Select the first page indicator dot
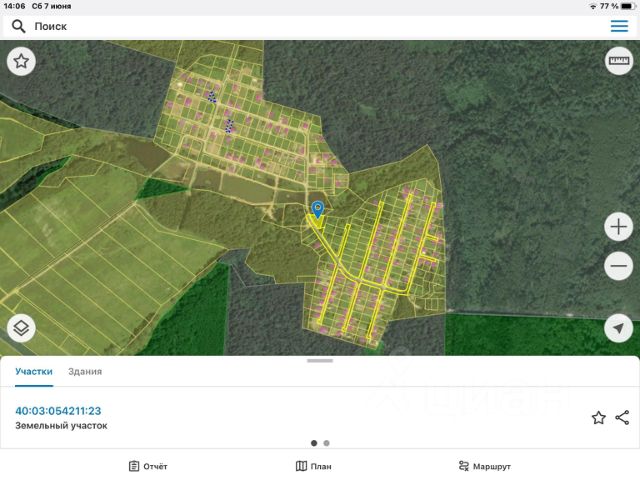The image size is (640, 480). point(314,443)
